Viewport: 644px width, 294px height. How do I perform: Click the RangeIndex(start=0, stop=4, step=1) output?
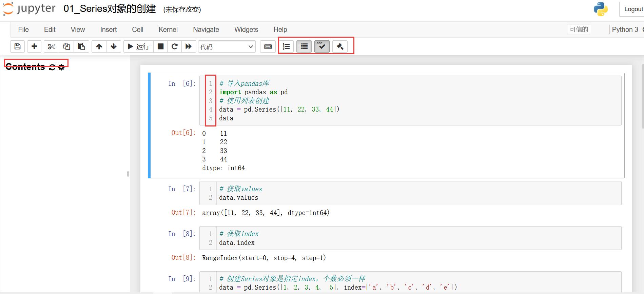coord(264,258)
